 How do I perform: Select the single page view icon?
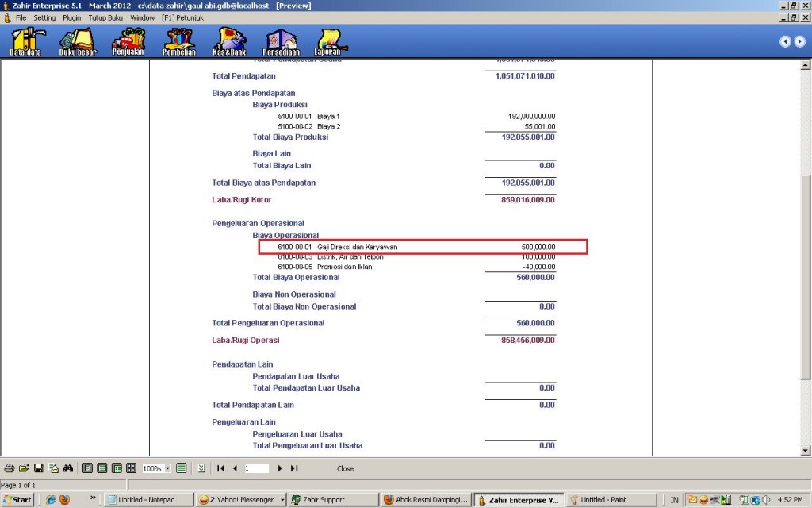(87, 468)
